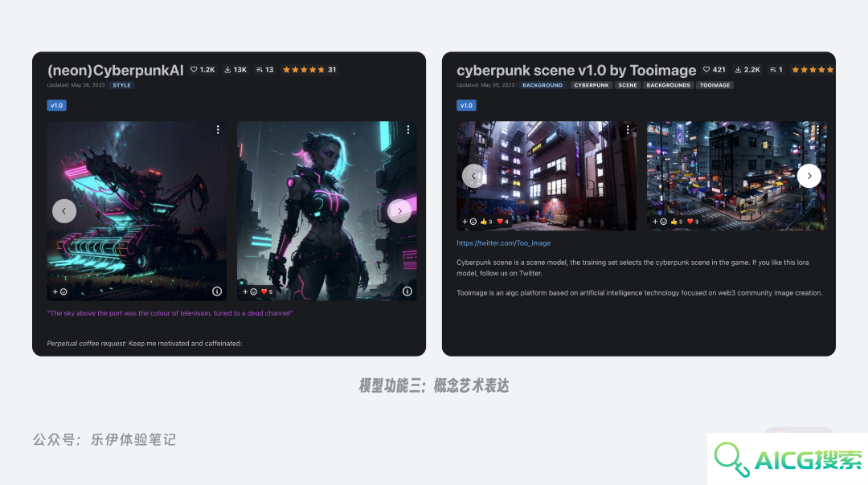
Task: Open the twitter.com/Too_image link
Action: click(x=503, y=243)
